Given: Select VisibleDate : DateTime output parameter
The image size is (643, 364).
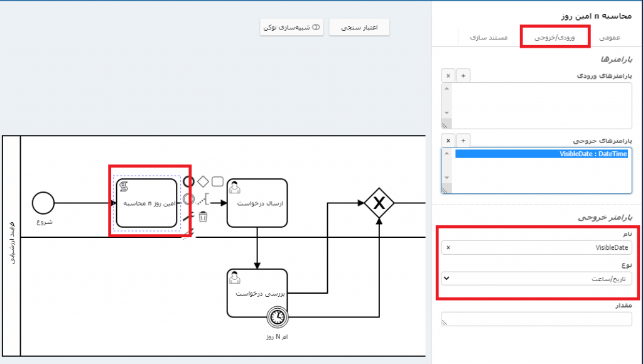Looking at the screenshot, I should pyautogui.click(x=541, y=154).
